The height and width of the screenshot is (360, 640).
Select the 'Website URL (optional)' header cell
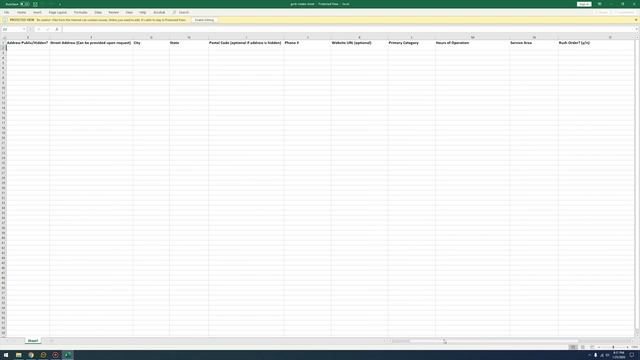click(359, 43)
